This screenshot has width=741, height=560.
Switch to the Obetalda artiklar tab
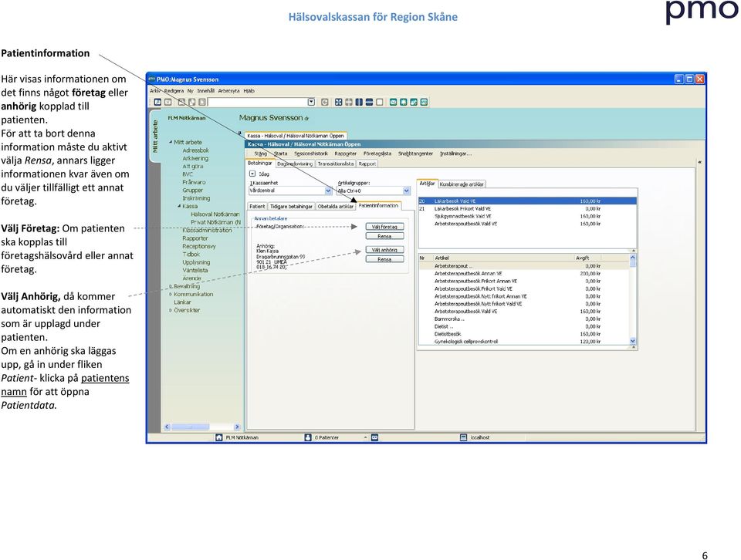[335, 207]
